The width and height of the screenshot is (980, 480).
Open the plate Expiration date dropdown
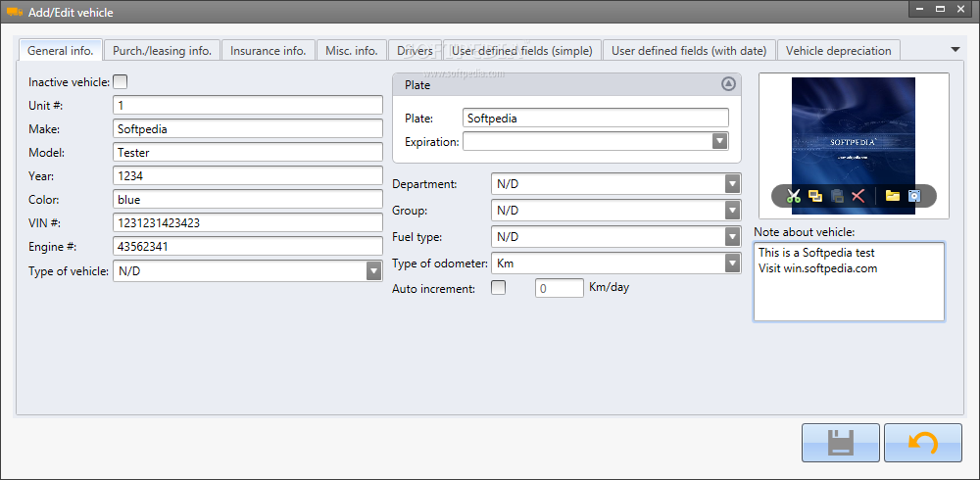pyautogui.click(x=720, y=141)
